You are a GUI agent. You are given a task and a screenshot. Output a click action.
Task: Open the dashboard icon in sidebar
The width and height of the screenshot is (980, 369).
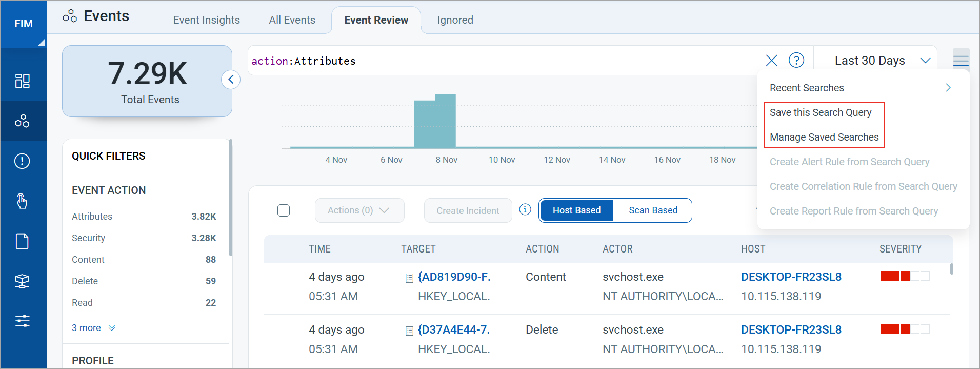coord(23,81)
